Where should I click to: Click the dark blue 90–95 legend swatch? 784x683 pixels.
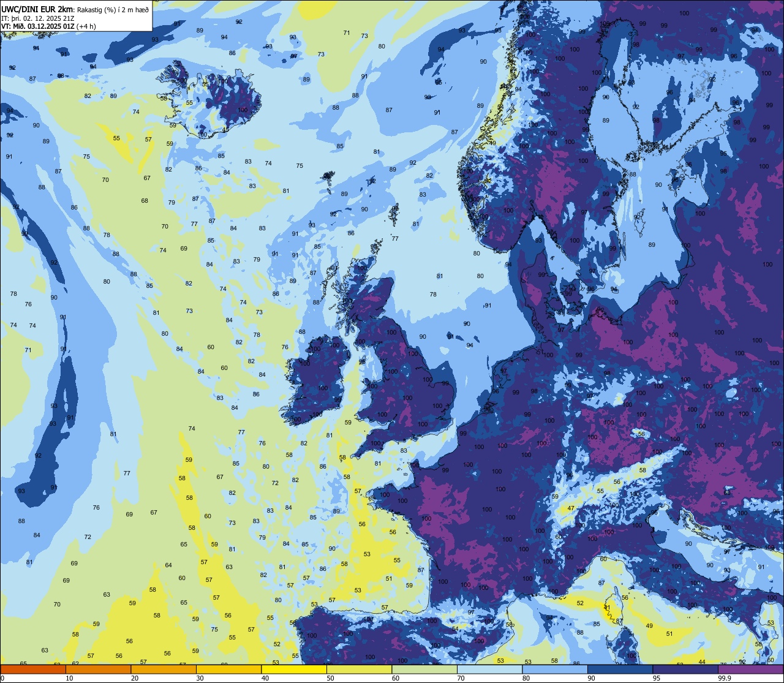pyautogui.click(x=620, y=669)
